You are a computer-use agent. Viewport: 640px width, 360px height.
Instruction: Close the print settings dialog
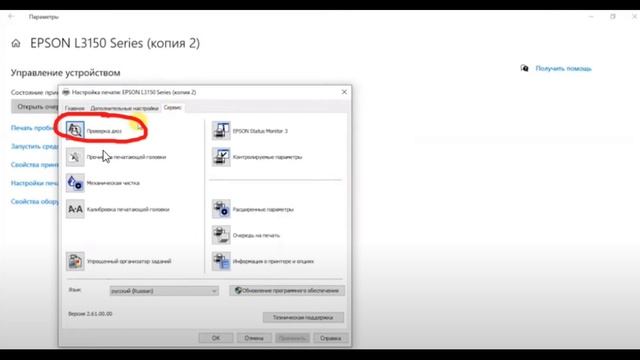344,92
